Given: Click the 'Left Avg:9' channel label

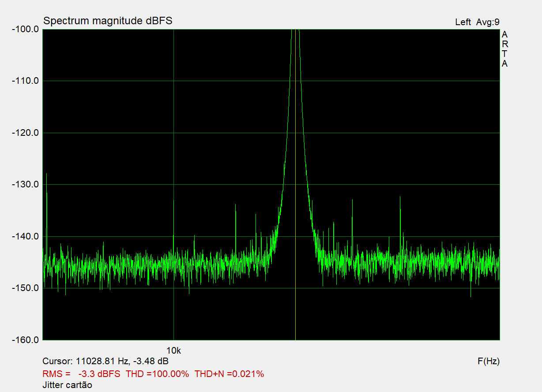Looking at the screenshot, I should (x=477, y=22).
